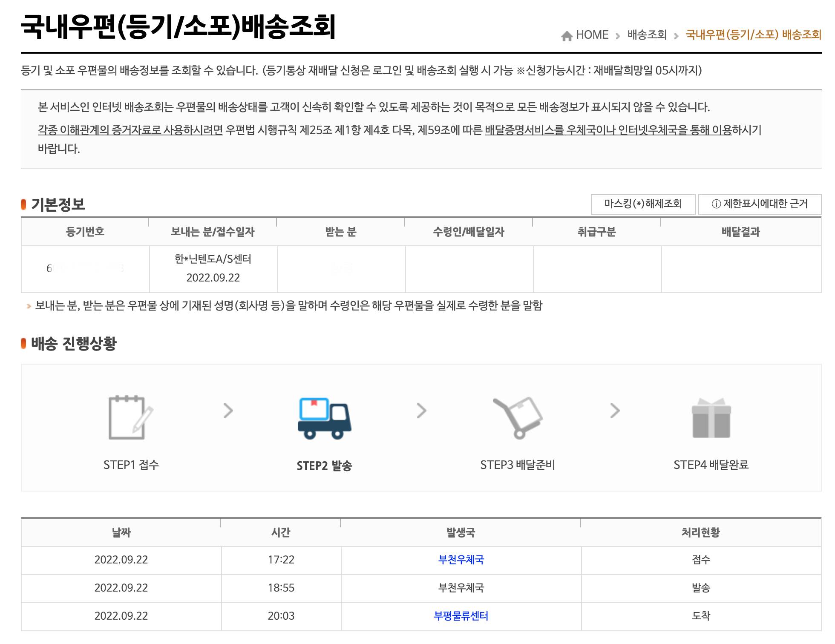Image resolution: width=835 pixels, height=644 pixels.
Task: Click the arrow between STEP2 and STEP3
Action: (x=421, y=411)
